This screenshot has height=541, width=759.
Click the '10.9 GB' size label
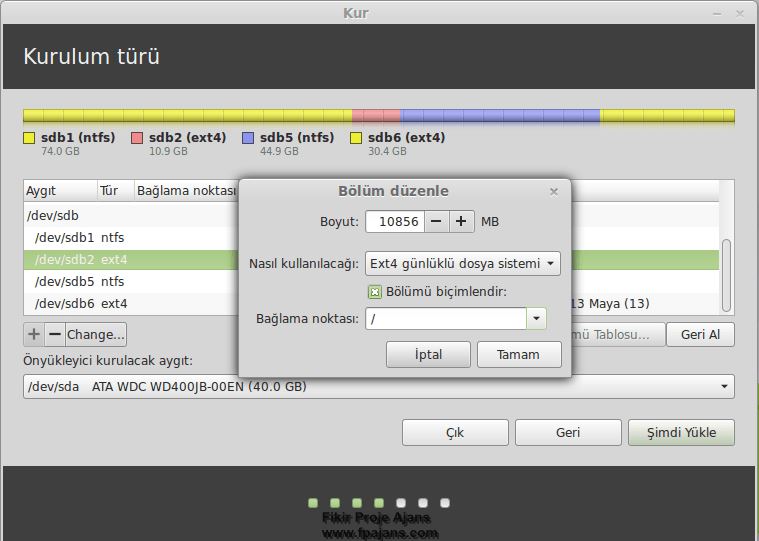pos(168,151)
